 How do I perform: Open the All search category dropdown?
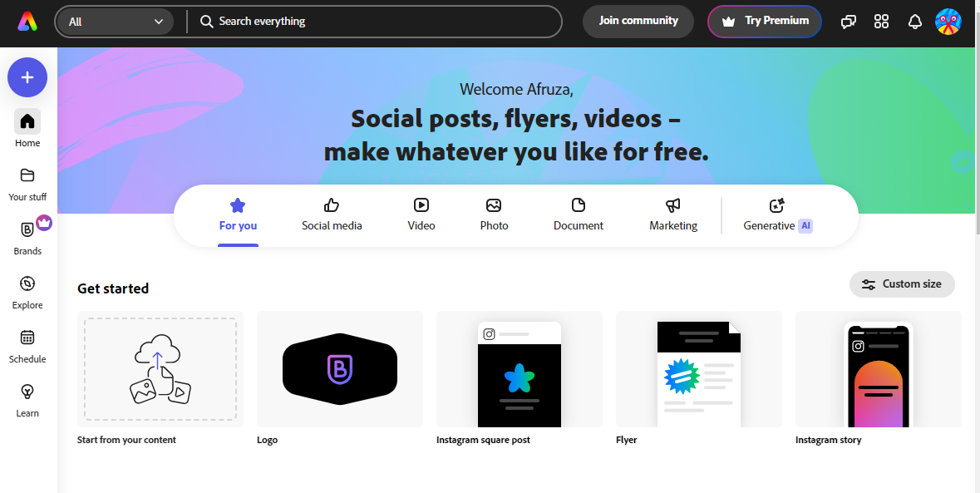pos(114,22)
